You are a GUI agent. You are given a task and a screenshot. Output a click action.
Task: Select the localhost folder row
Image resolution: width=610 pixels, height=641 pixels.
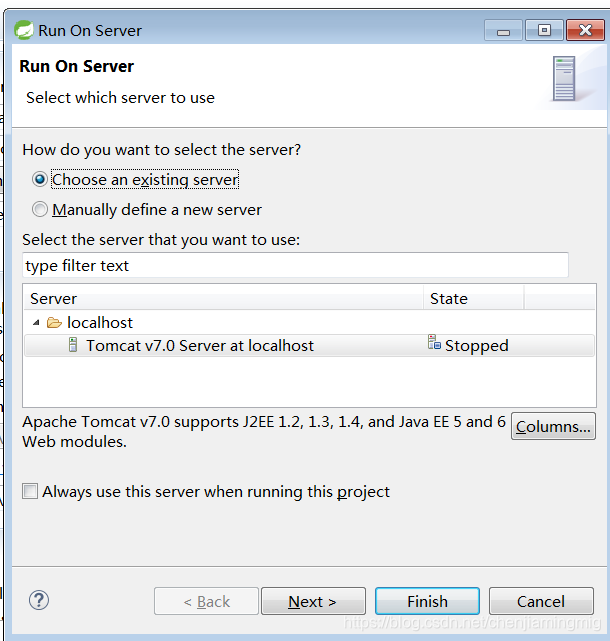click(309, 323)
